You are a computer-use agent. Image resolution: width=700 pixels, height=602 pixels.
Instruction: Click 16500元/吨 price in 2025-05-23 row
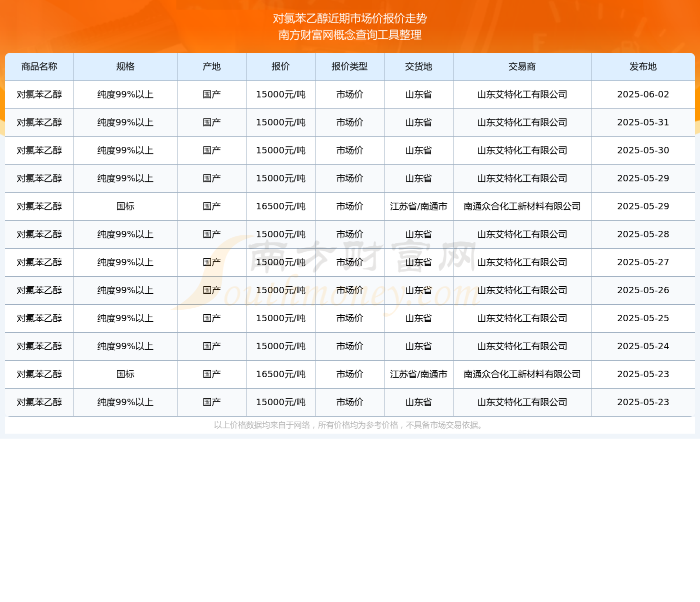click(281, 374)
